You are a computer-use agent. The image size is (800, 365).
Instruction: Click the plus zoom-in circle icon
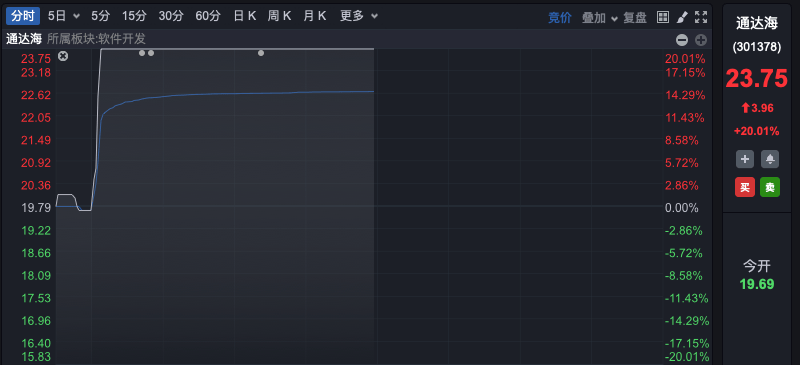coord(701,40)
